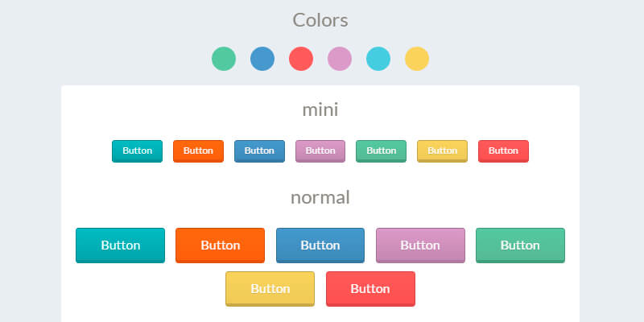Choose the red color circle
644x322 pixels.
coord(301,59)
